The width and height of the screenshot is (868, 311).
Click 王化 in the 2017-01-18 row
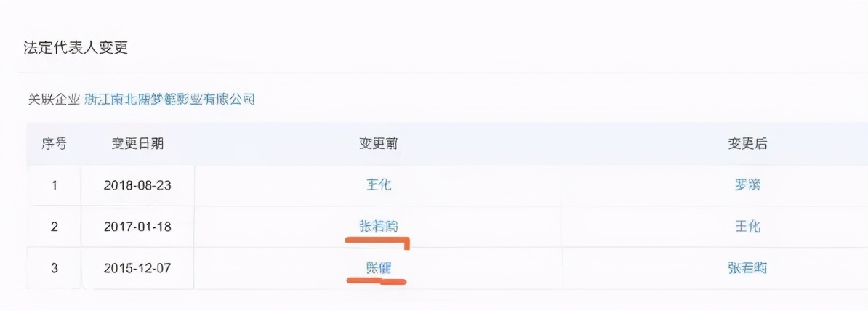pyautogui.click(x=747, y=227)
